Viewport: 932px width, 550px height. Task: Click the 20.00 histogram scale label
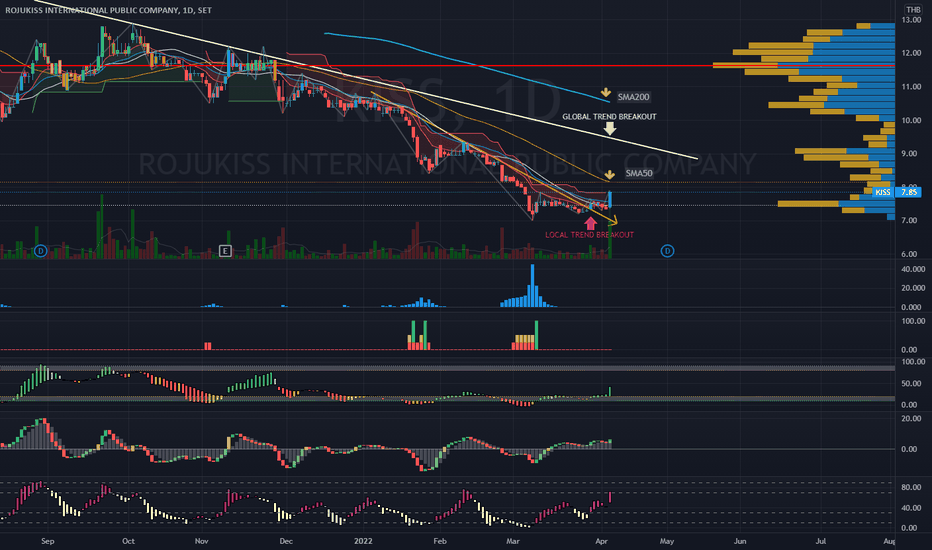click(x=912, y=419)
